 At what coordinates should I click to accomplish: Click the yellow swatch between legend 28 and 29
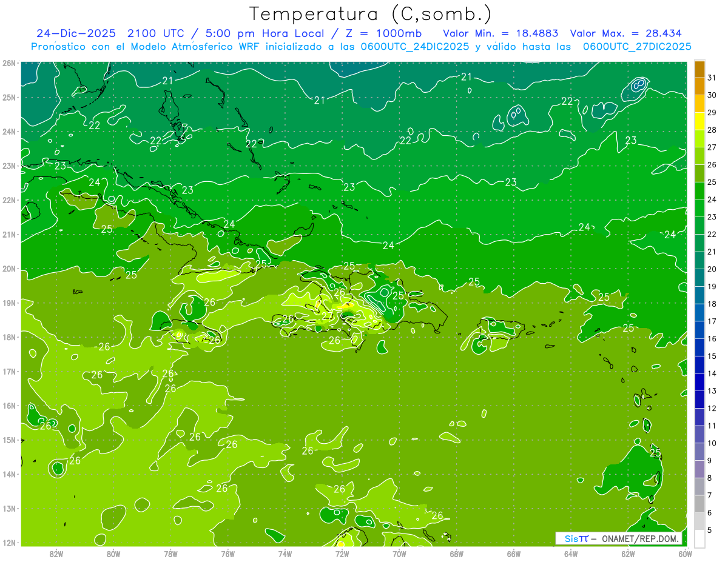tap(699, 121)
